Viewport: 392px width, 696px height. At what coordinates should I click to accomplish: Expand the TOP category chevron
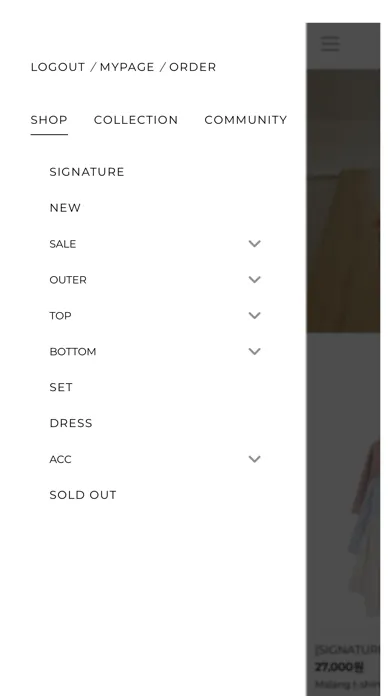click(254, 315)
